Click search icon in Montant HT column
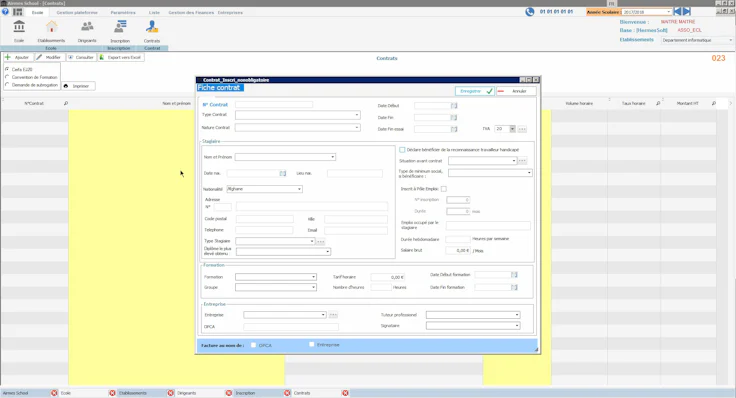Image resolution: width=736 pixels, height=398 pixels. tap(714, 103)
